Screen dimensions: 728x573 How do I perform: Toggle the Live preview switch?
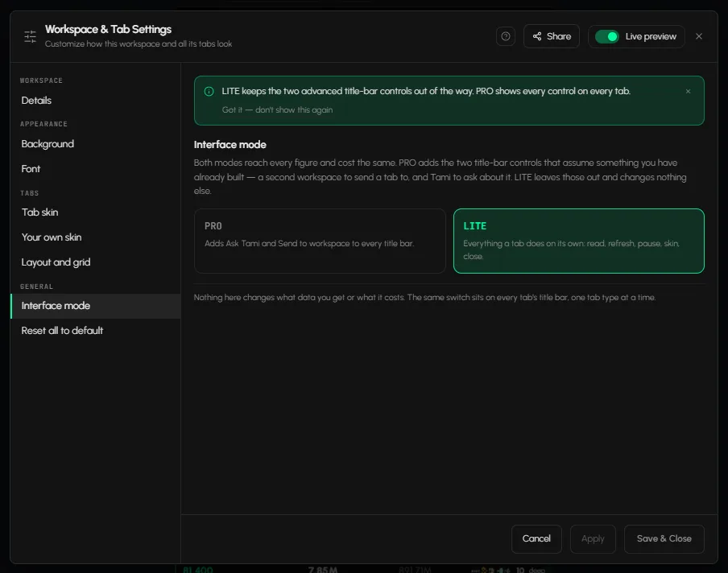(x=607, y=36)
